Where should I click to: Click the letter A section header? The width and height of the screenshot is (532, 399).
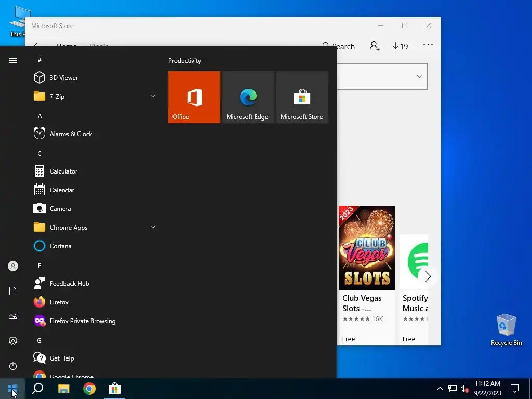click(39, 116)
